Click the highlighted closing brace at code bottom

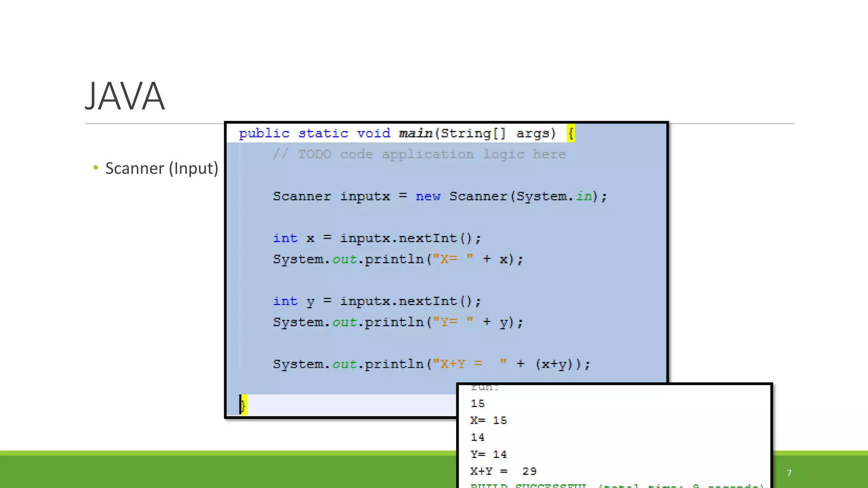[x=243, y=405]
